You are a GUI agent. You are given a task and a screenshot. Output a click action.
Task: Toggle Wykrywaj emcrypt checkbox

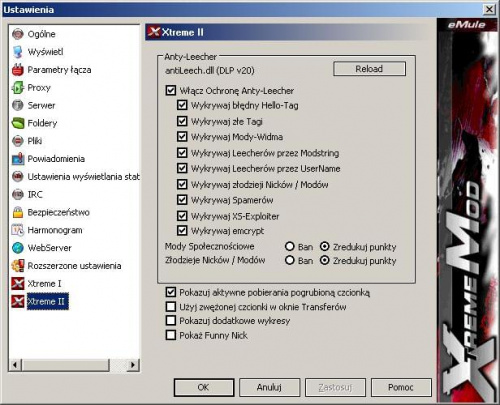pos(182,231)
